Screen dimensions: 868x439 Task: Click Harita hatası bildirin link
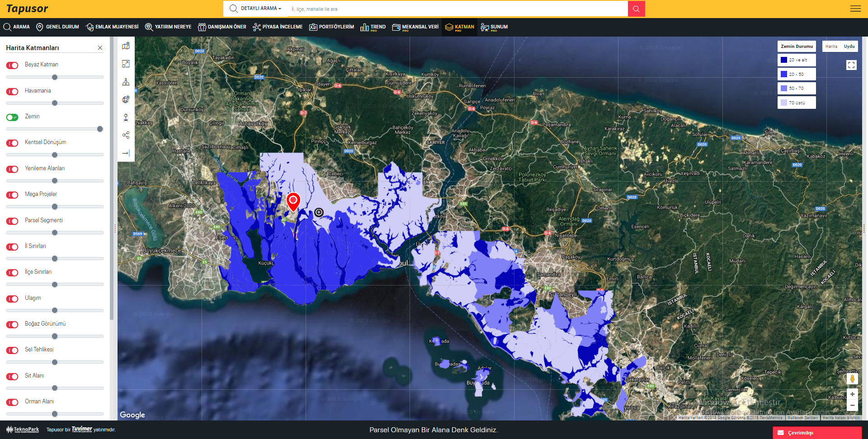841,418
